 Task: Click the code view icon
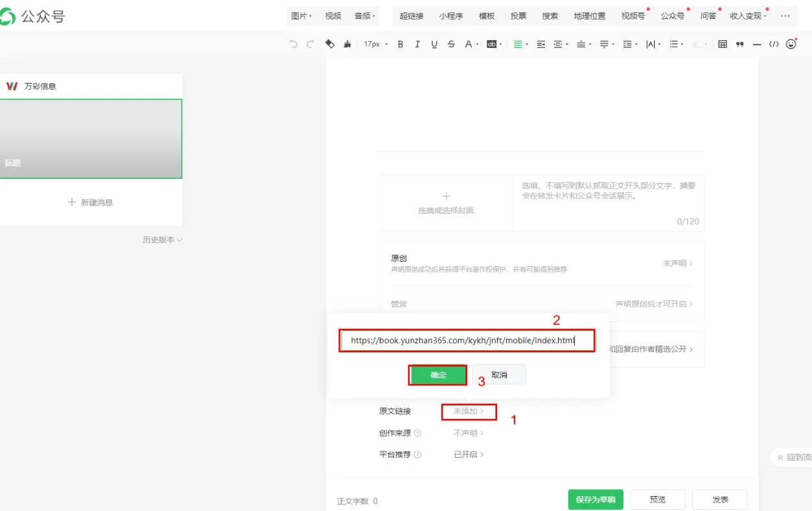pyautogui.click(x=773, y=44)
